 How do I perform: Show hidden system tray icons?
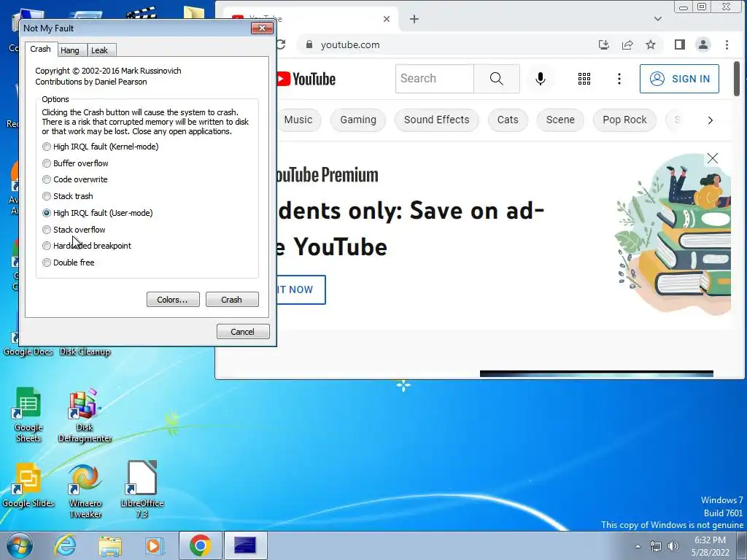pos(638,546)
